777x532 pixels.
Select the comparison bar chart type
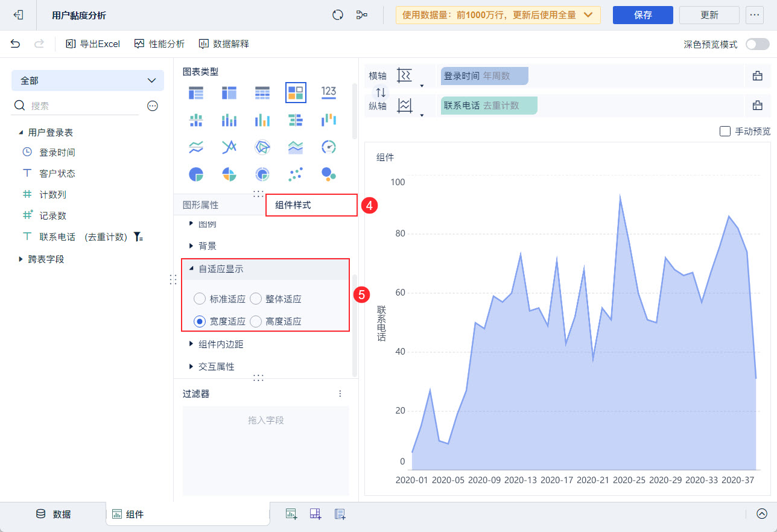pyautogui.click(x=296, y=120)
